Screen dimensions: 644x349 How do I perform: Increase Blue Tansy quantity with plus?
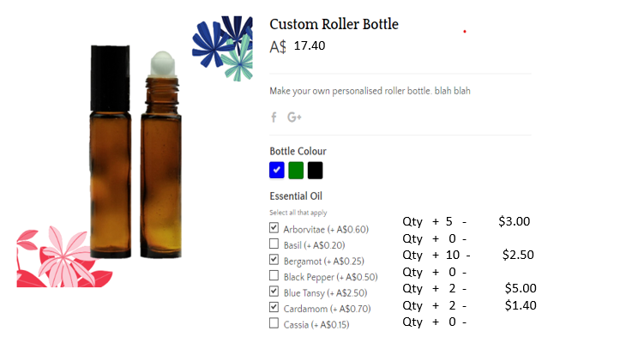(x=436, y=289)
